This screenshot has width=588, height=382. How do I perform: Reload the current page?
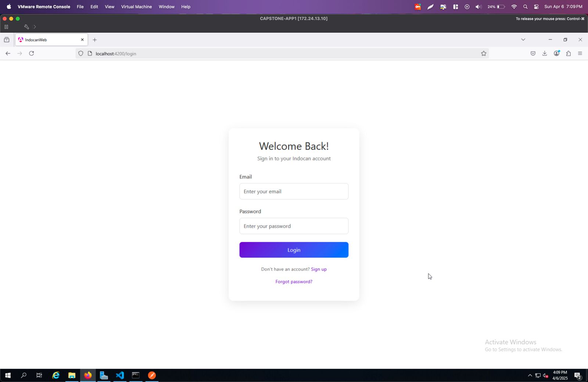click(x=32, y=54)
